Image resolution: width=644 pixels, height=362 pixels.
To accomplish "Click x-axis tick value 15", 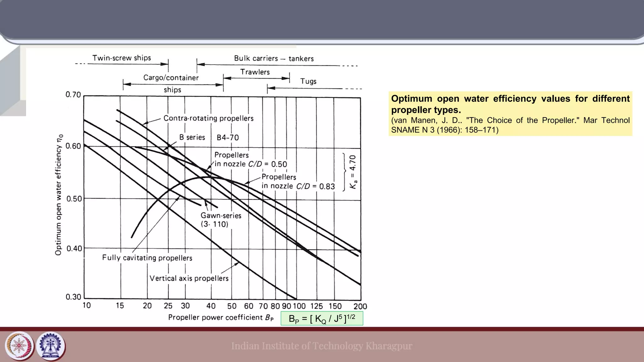I will click(x=120, y=305).
